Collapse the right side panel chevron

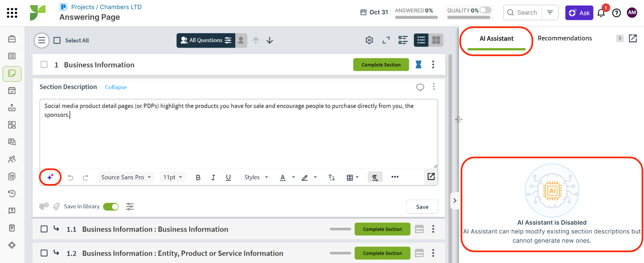455,200
